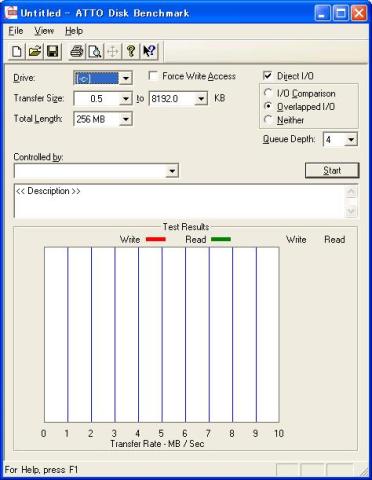Viewport: 372px width, 480px height.
Task: Select the Overlapped I/O radio button
Action: point(268,106)
